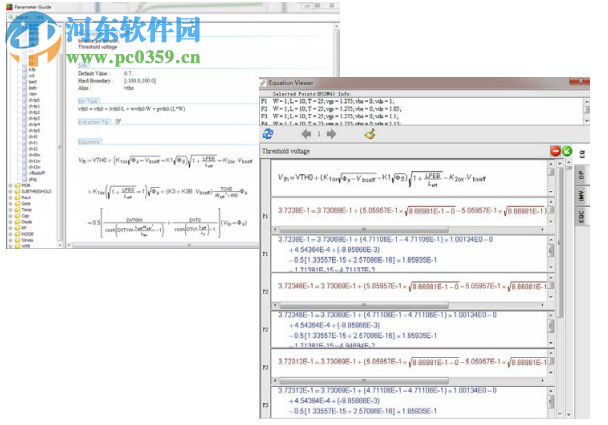Expand the RF folder node

point(10,228)
